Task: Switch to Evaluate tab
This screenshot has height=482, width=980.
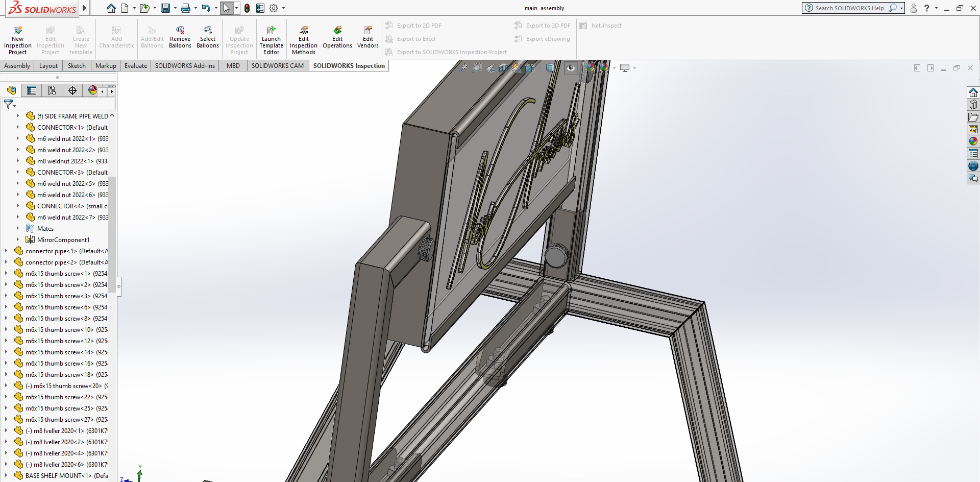Action: (136, 66)
